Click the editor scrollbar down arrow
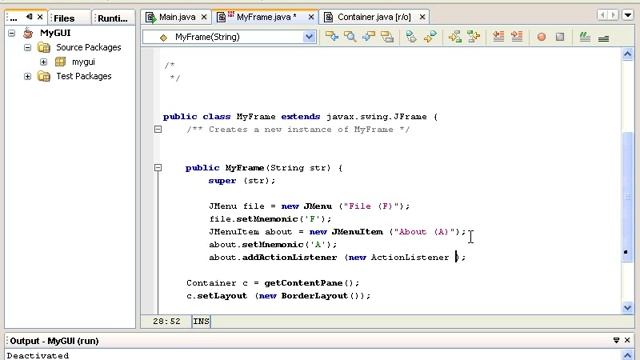This screenshot has width=640, height=360. tap(628, 308)
